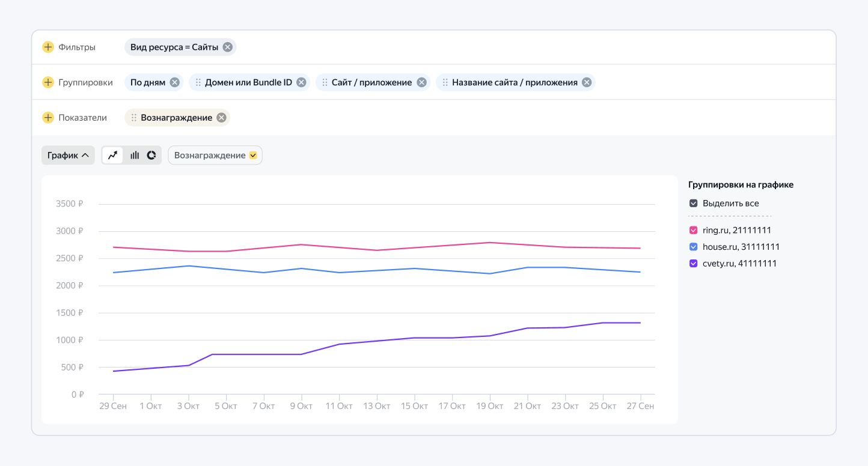Screen dimensions: 868x466
Task: Click the drag handle on Домен или Bundle ID
Action: pos(198,82)
